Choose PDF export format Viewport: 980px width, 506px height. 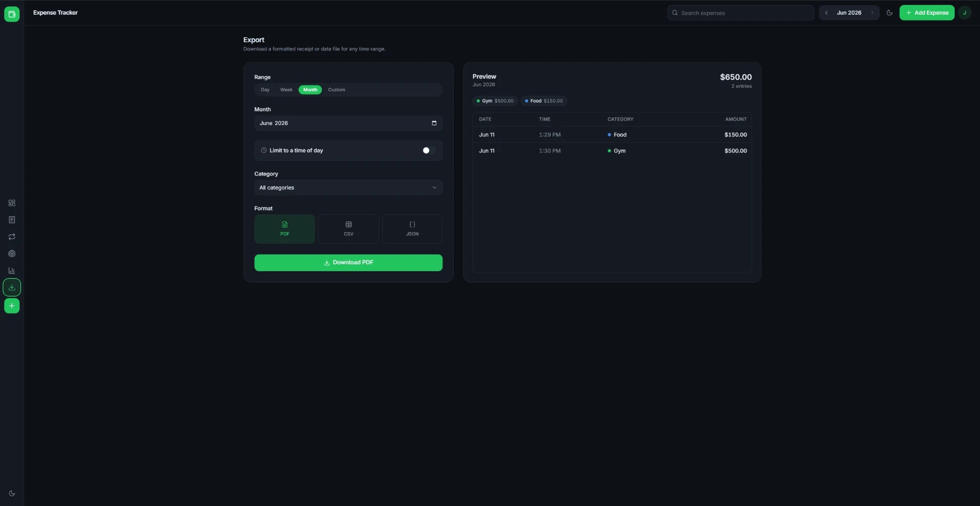(x=285, y=229)
